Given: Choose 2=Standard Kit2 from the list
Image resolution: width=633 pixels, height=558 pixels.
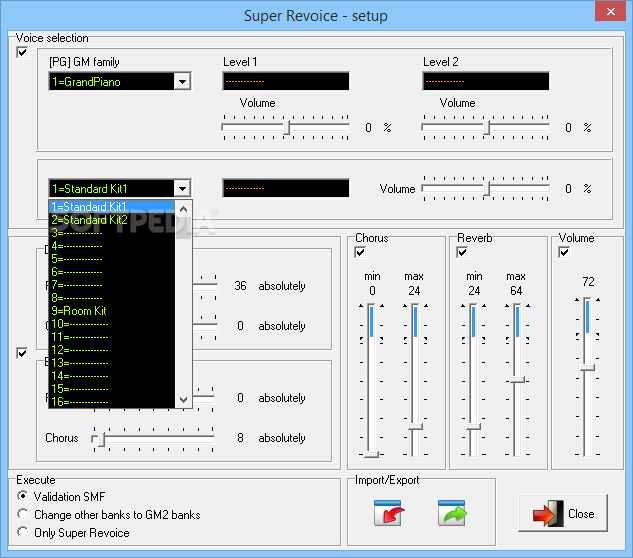Looking at the screenshot, I should pyautogui.click(x=112, y=220).
